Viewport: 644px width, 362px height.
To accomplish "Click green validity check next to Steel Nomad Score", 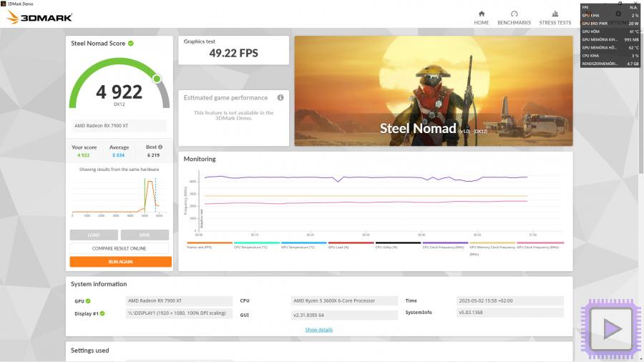I will pos(131,43).
